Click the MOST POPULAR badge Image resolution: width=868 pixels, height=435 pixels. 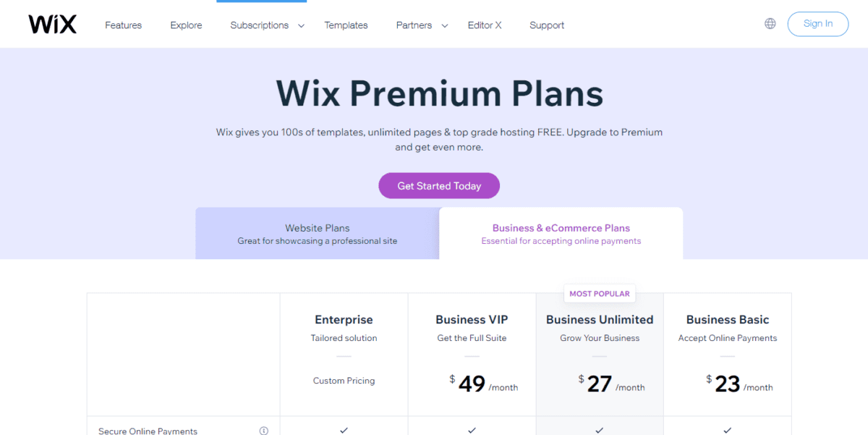(x=599, y=293)
